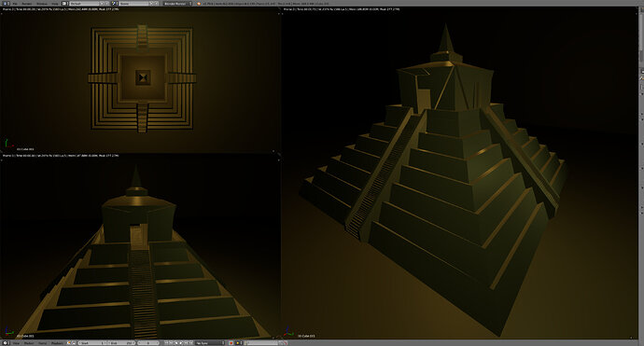Toggle the lock time range icon

coord(74,342)
